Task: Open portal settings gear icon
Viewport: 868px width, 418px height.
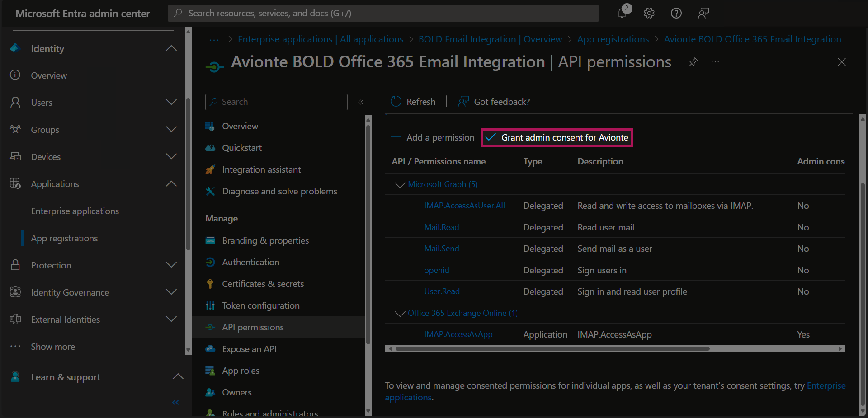Action: pyautogui.click(x=649, y=13)
